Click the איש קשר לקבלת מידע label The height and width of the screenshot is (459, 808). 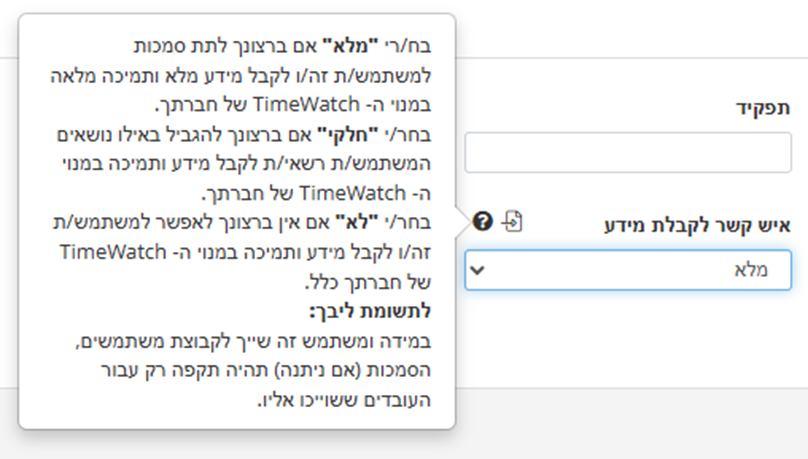[x=697, y=226]
